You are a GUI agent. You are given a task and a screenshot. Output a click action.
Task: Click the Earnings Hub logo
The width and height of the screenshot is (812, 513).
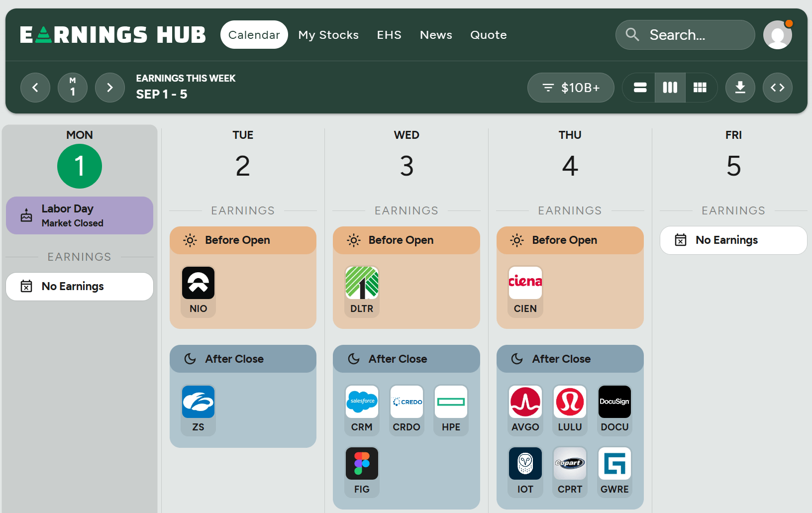pos(112,35)
